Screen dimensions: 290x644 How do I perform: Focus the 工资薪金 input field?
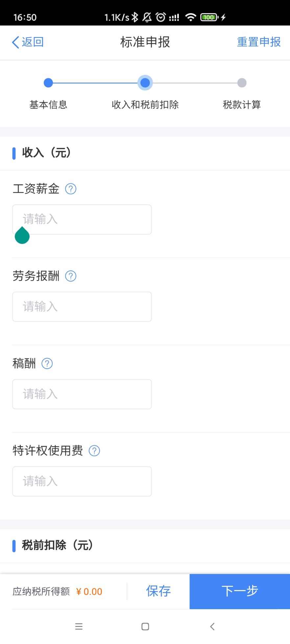click(x=82, y=219)
